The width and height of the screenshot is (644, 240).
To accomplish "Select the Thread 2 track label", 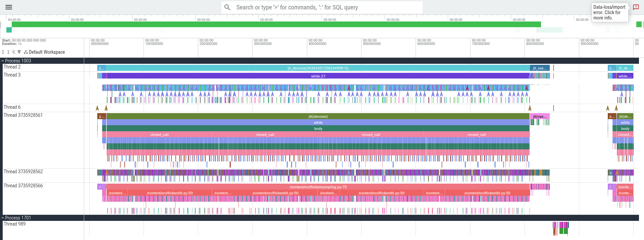I will [12, 67].
